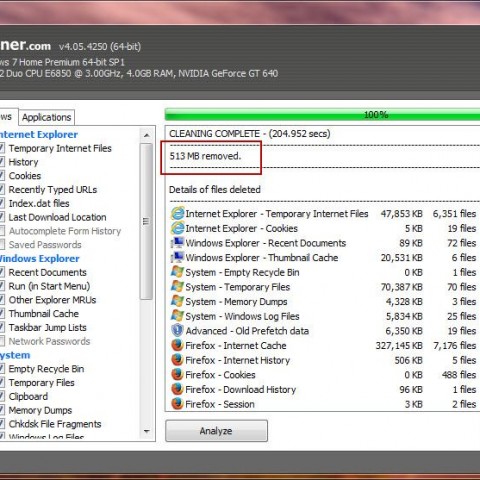Click Internet Explorer icon beside Cookies result
Screen dimensions: 480x480
coord(177,228)
